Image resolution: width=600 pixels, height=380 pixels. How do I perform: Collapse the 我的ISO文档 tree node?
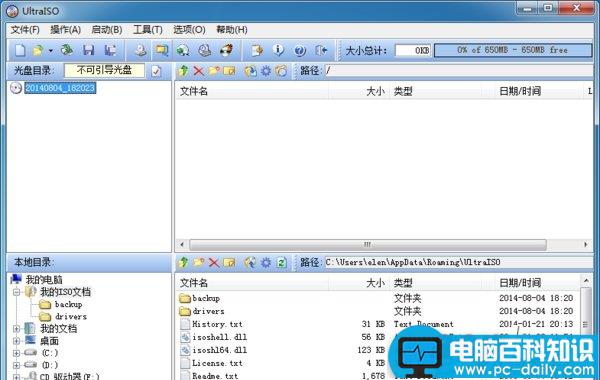tap(16, 292)
